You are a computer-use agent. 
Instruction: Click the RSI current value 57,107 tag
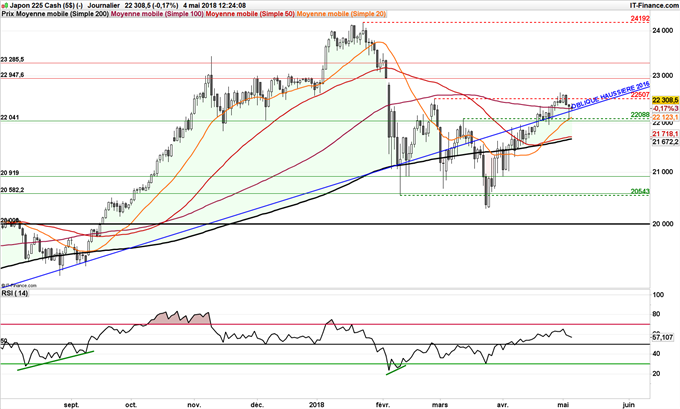[x=665, y=337]
